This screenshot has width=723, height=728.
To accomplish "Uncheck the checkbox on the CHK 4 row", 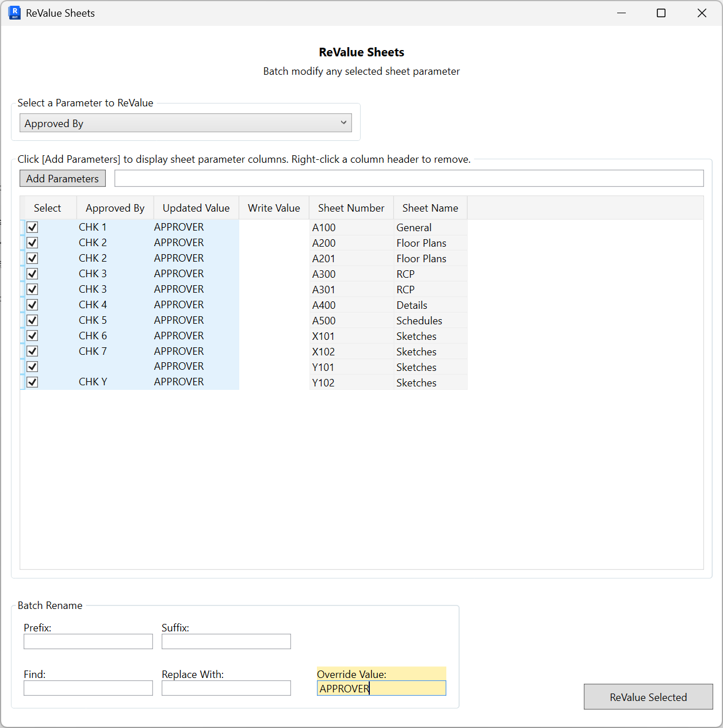I will pyautogui.click(x=32, y=304).
